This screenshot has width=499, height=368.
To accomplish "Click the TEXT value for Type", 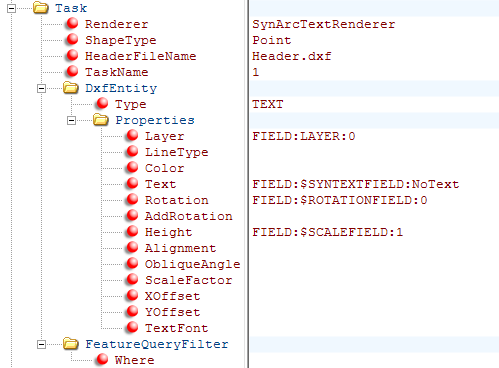I will pos(268,104).
